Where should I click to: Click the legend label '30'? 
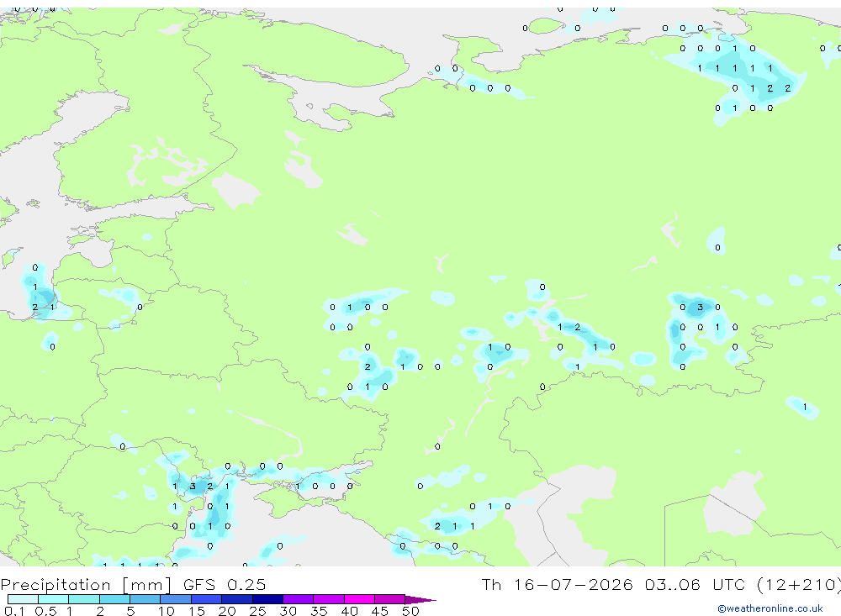click(x=288, y=611)
